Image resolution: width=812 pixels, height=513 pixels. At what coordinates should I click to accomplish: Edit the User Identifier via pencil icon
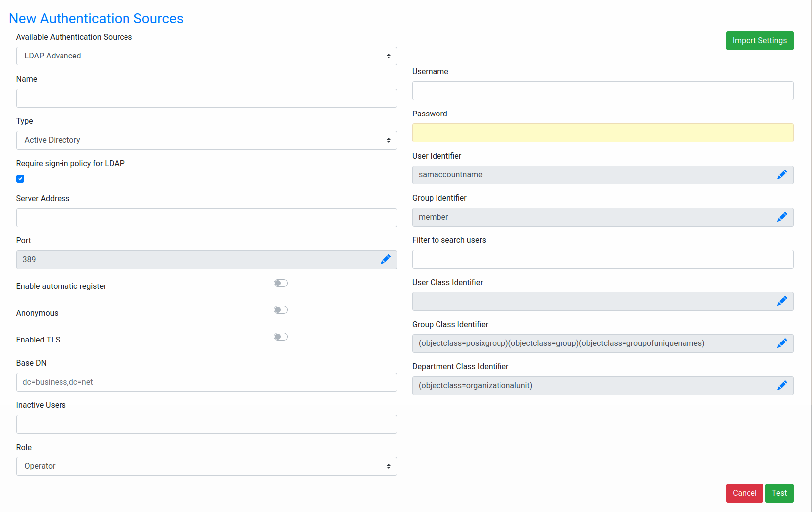[x=782, y=175]
